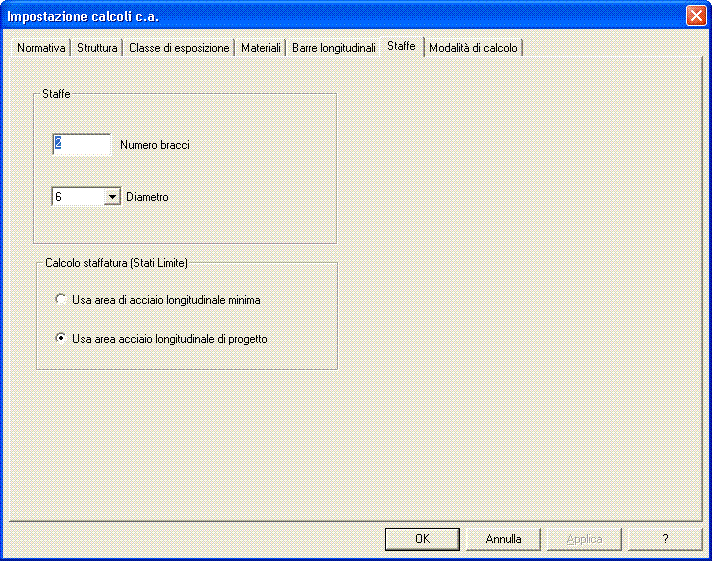
Task: Select the Classe di esposizione tab
Action: [x=179, y=48]
